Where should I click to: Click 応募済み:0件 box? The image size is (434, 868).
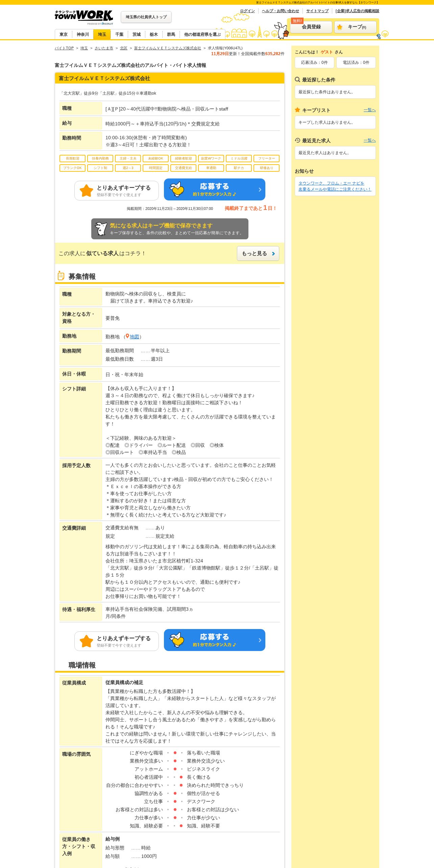point(314,63)
